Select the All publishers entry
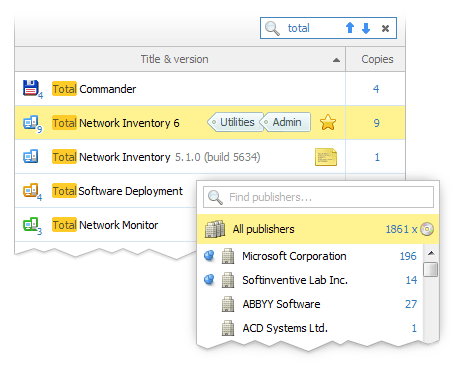The width and height of the screenshot is (460, 365). point(318,229)
